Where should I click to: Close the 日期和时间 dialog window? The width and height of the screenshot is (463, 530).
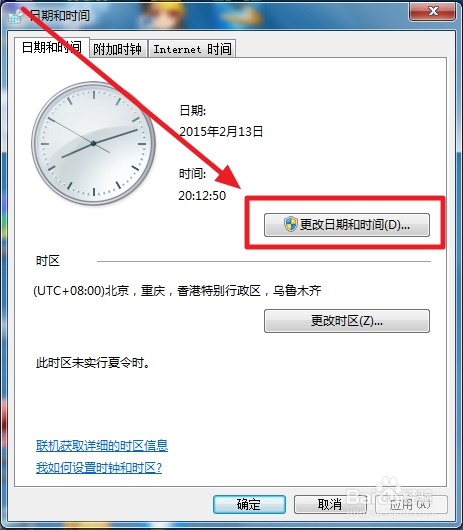(432, 12)
